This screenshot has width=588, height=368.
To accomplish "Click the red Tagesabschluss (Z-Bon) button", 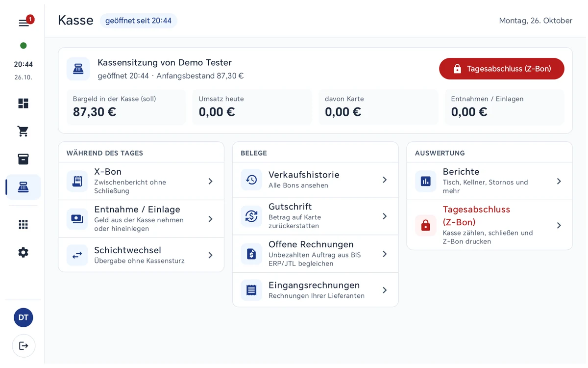I will pyautogui.click(x=502, y=69).
